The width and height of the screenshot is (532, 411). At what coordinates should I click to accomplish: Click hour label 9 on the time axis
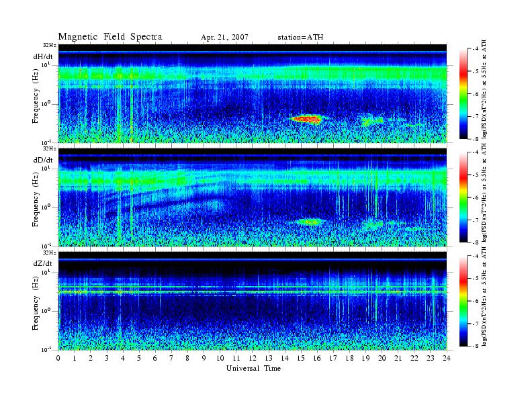click(x=204, y=358)
